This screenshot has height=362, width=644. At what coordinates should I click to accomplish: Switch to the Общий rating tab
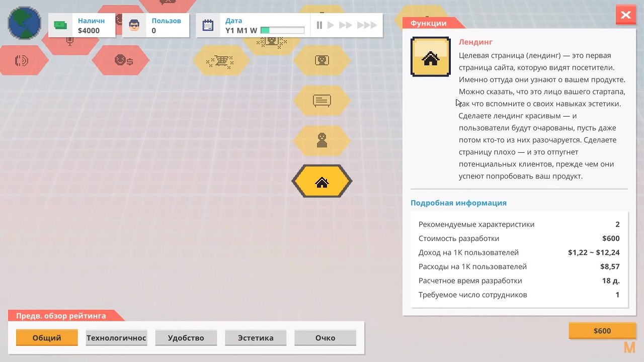[x=47, y=338]
